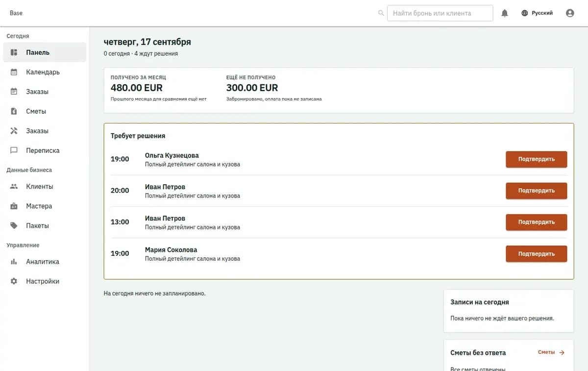Click 'На сегодня ничего не запланировано.' text
The width and height of the screenshot is (588, 371).
point(155,294)
